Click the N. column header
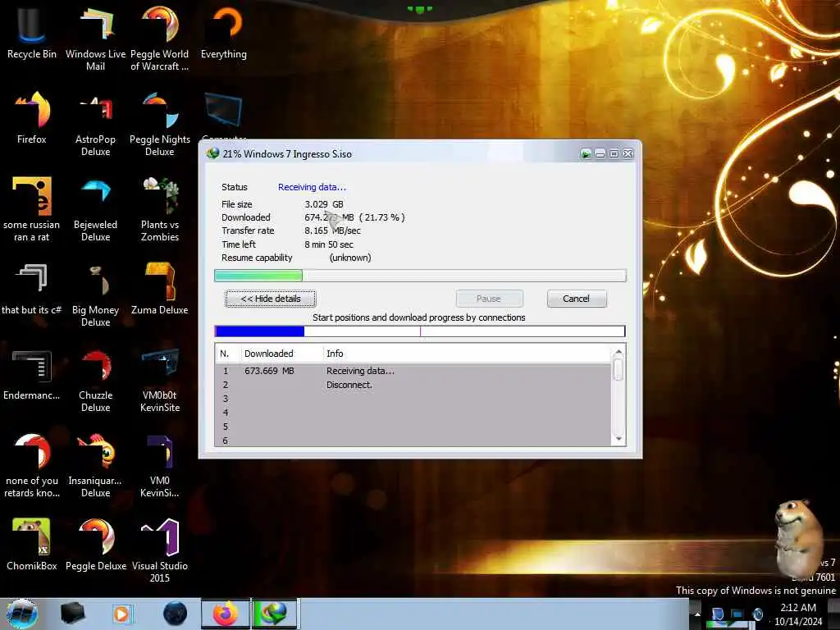840x630 pixels. click(x=228, y=354)
